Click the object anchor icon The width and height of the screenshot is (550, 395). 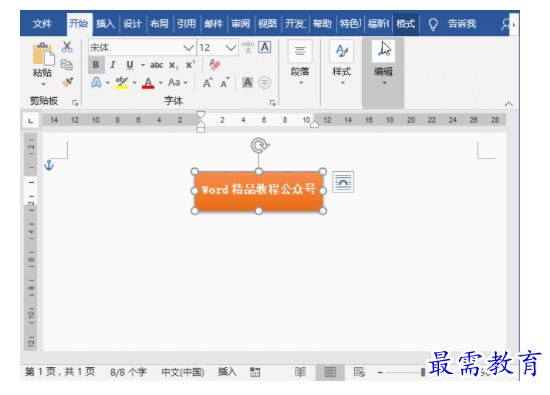[x=49, y=165]
